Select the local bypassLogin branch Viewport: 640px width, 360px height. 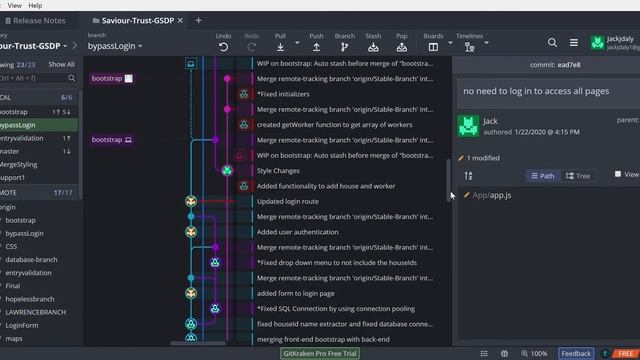pos(38,125)
